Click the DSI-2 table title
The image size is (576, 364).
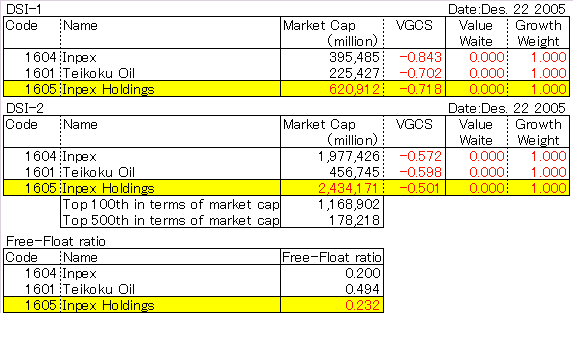click(25, 108)
